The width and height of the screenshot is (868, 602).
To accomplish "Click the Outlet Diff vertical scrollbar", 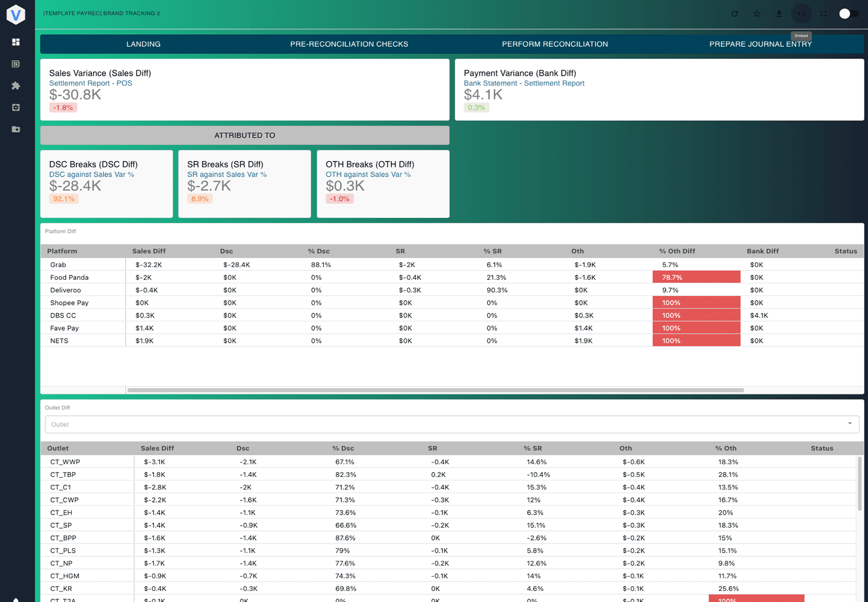I will (860, 484).
